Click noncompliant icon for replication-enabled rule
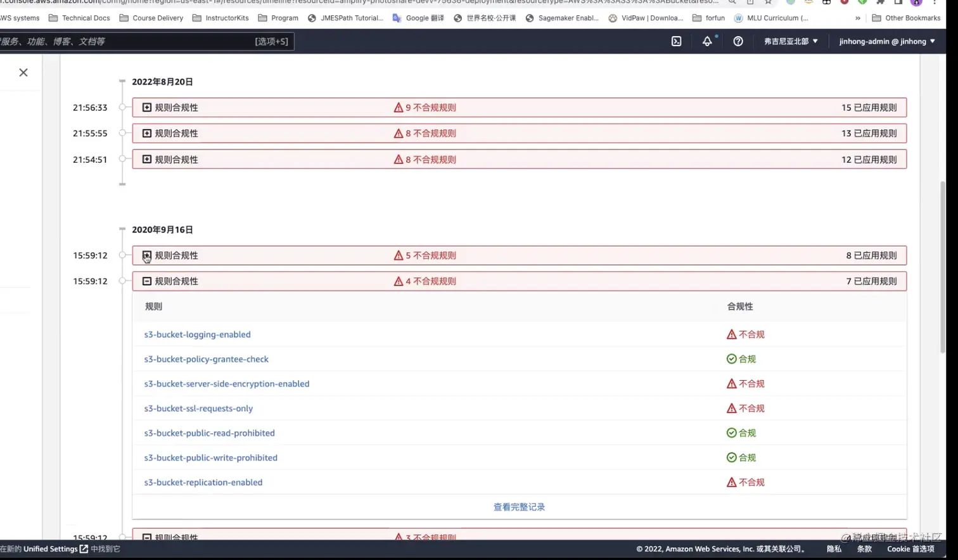 pyautogui.click(x=731, y=483)
